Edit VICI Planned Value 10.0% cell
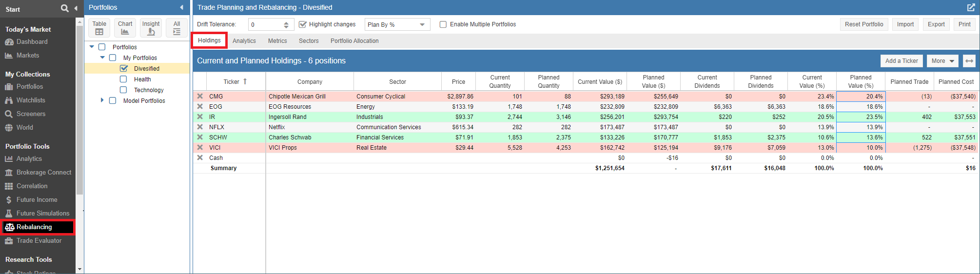 [861, 148]
